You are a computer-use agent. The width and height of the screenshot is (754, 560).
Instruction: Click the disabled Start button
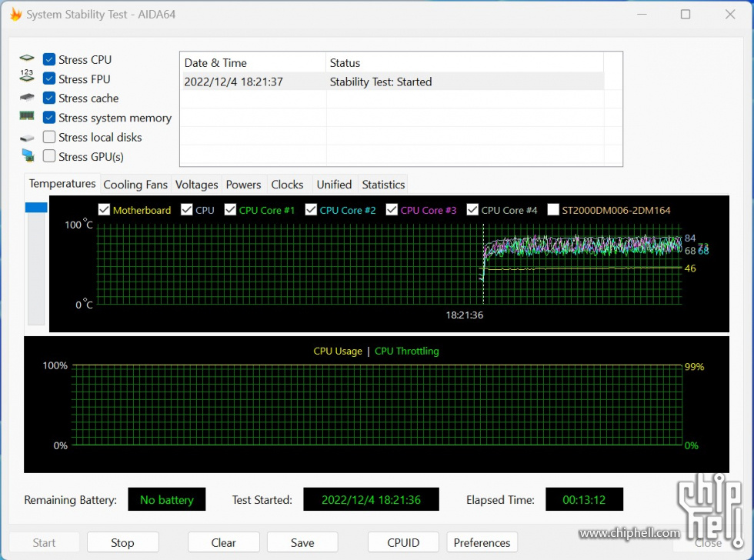45,543
